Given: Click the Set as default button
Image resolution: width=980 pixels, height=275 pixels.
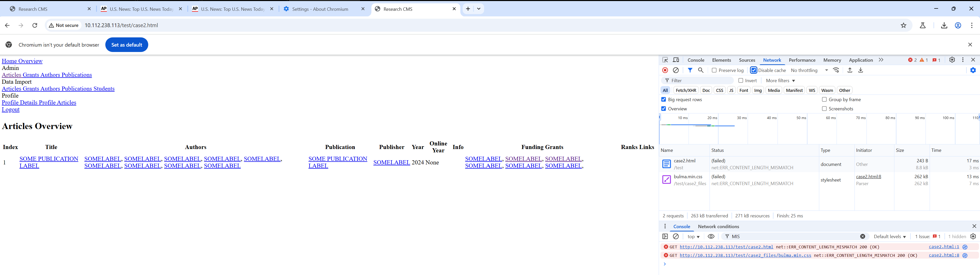Looking at the screenshot, I should (127, 45).
